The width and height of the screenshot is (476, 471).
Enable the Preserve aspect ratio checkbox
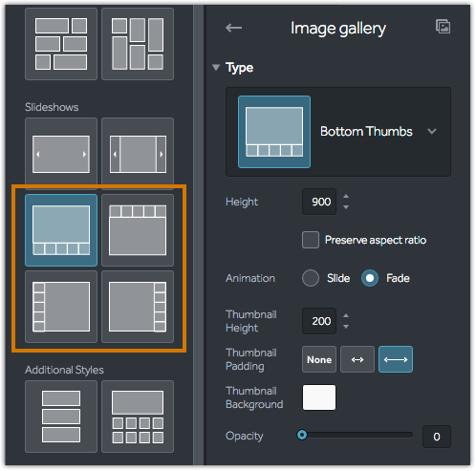click(311, 240)
